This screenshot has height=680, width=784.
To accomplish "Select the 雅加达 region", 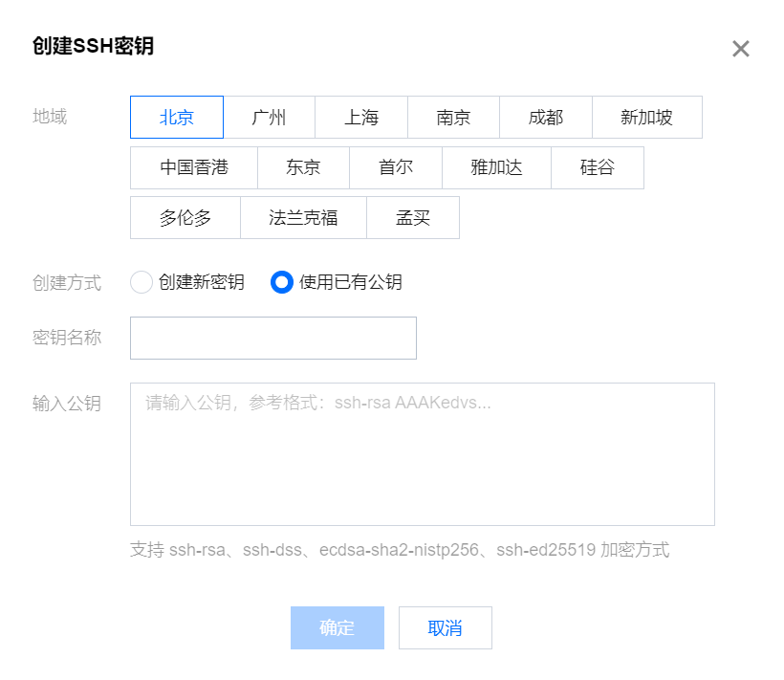I will tap(496, 167).
